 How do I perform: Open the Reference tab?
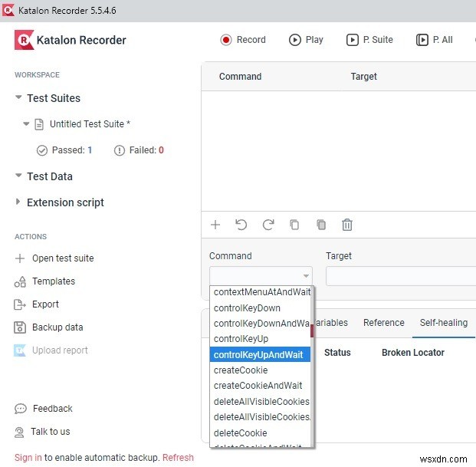(383, 323)
